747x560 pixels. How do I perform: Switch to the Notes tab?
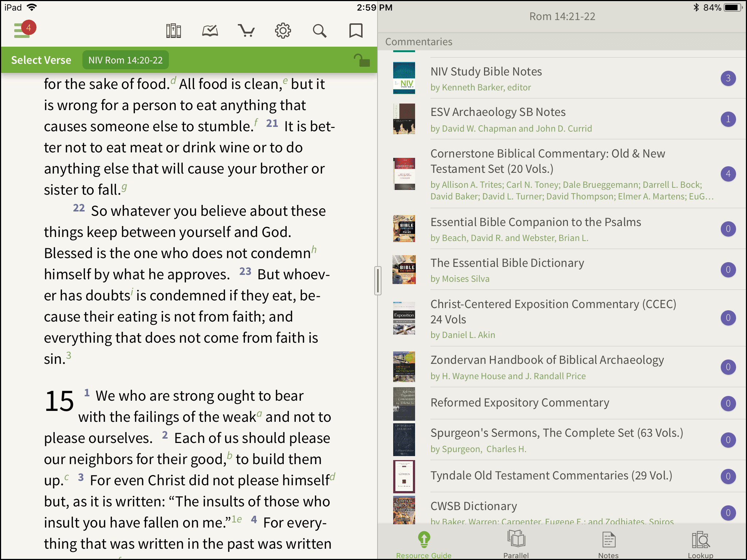point(608,544)
